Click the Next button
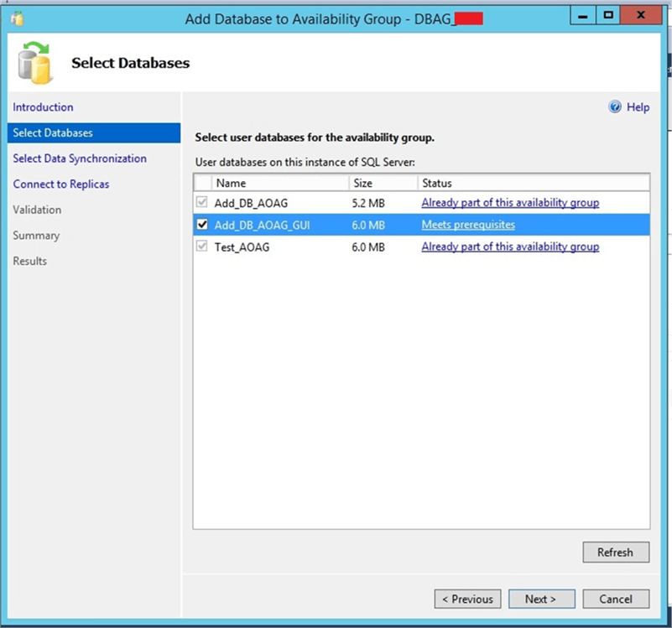The width and height of the screenshot is (672, 628). point(541,599)
